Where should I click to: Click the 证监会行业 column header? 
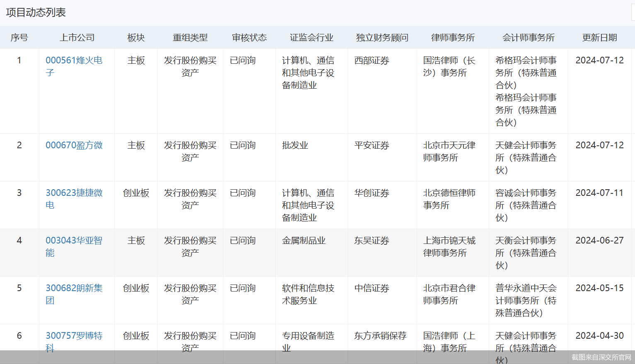312,38
